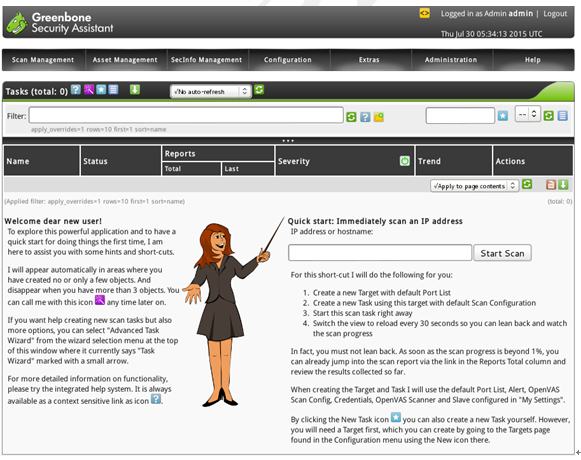
Task: Open the tasks list icon in Tasks header
Action: (x=113, y=90)
